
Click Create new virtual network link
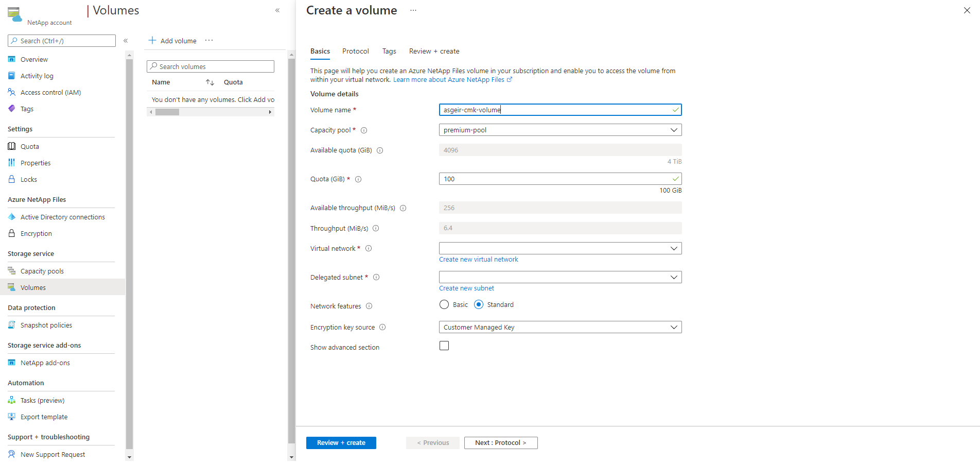(x=479, y=260)
